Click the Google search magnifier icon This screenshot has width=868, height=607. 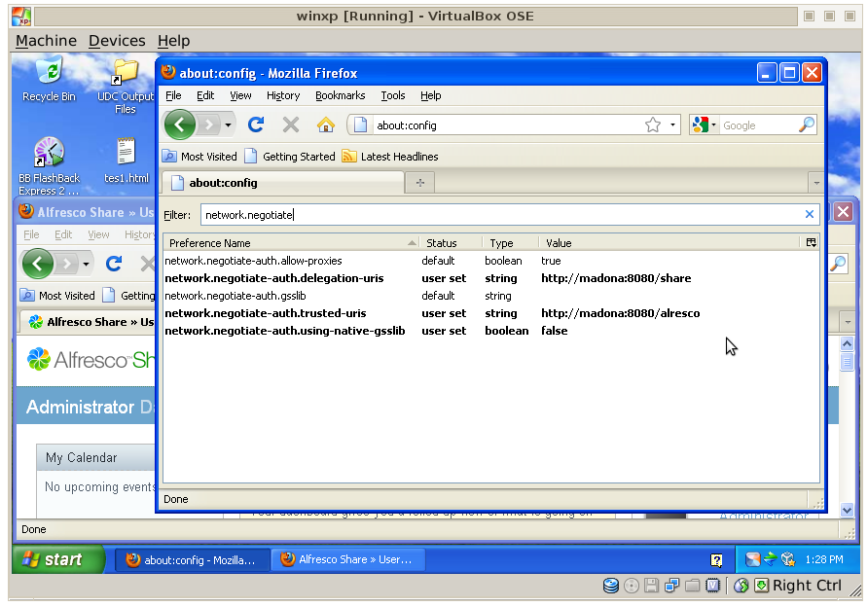[x=807, y=125]
